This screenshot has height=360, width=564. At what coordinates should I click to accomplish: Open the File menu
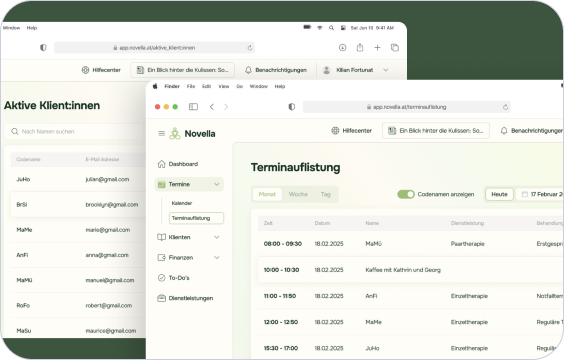click(x=191, y=86)
